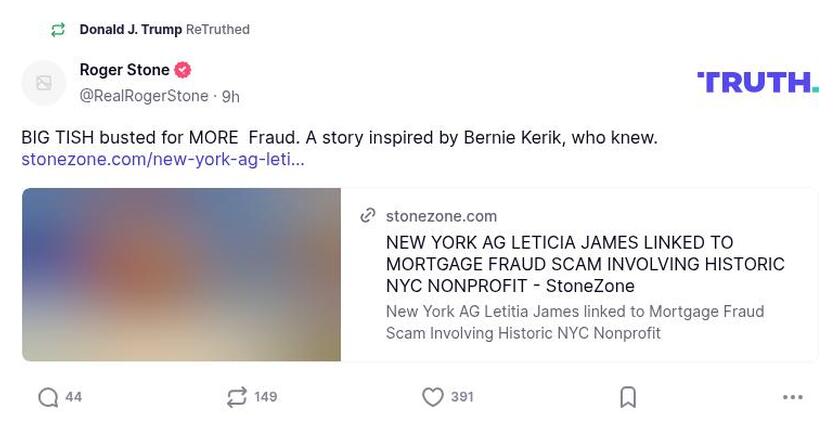
Task: Click the reply comment bubble icon
Action: pyautogui.click(x=48, y=397)
